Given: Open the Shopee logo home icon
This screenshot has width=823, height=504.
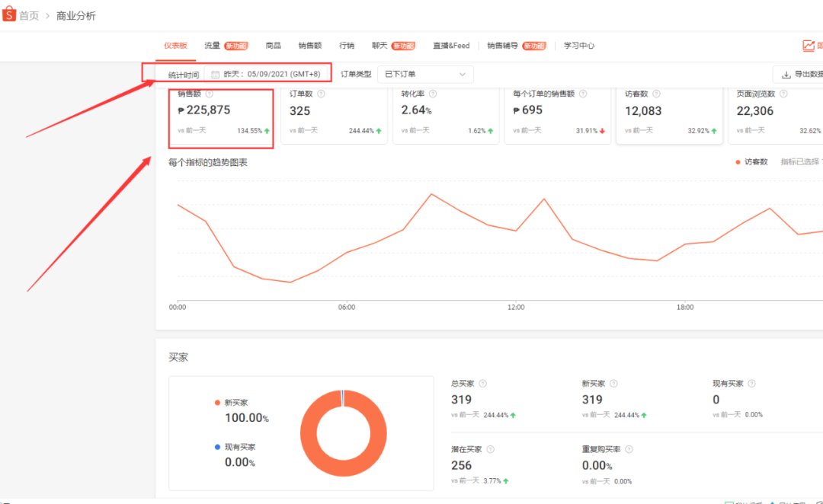Looking at the screenshot, I should [x=11, y=14].
